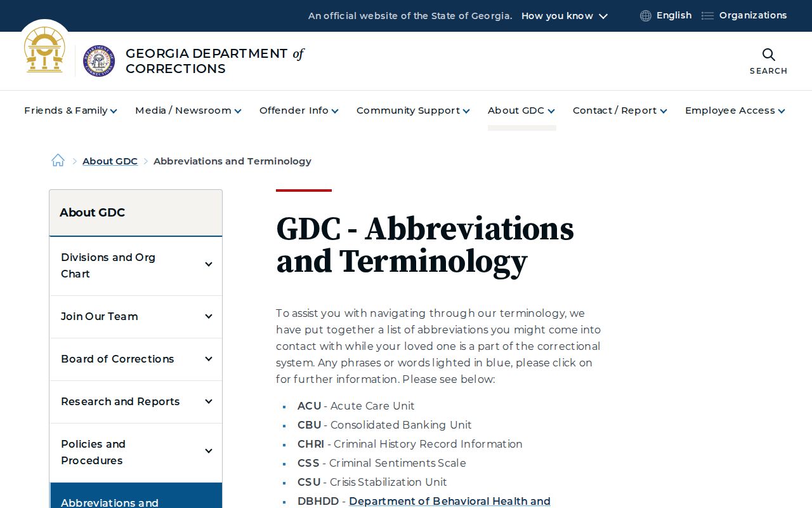
Task: Click the About GDC sidebar heading
Action: (92, 213)
